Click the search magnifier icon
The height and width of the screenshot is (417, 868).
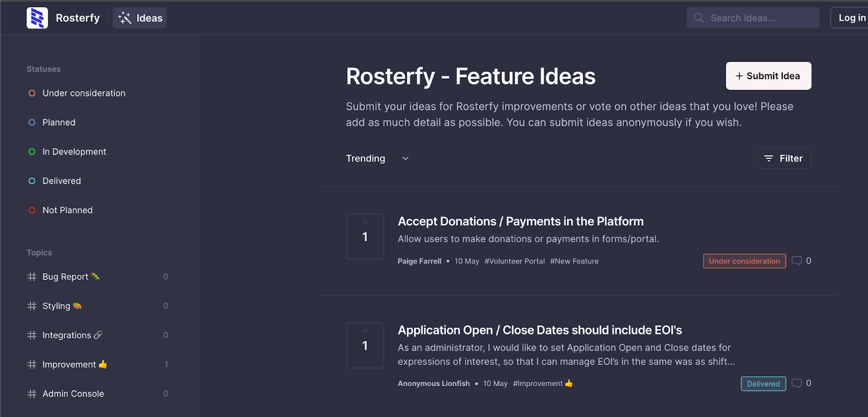[x=699, y=18]
